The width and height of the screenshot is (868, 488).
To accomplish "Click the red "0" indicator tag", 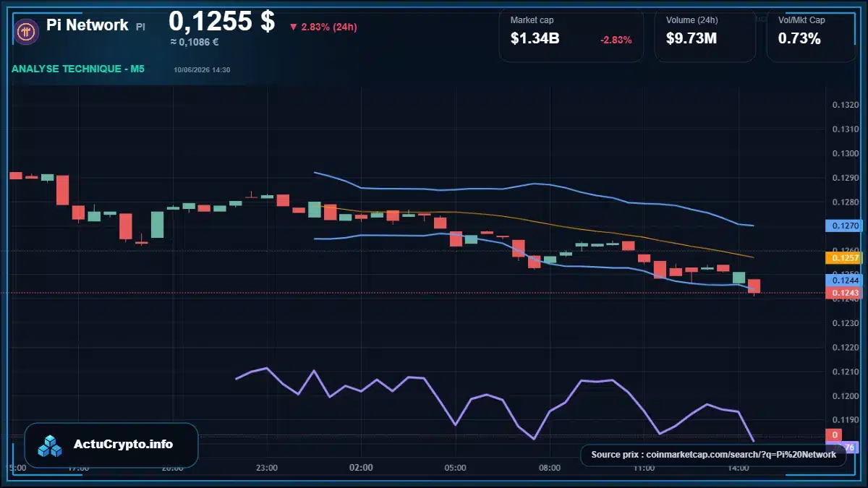I will click(x=834, y=435).
